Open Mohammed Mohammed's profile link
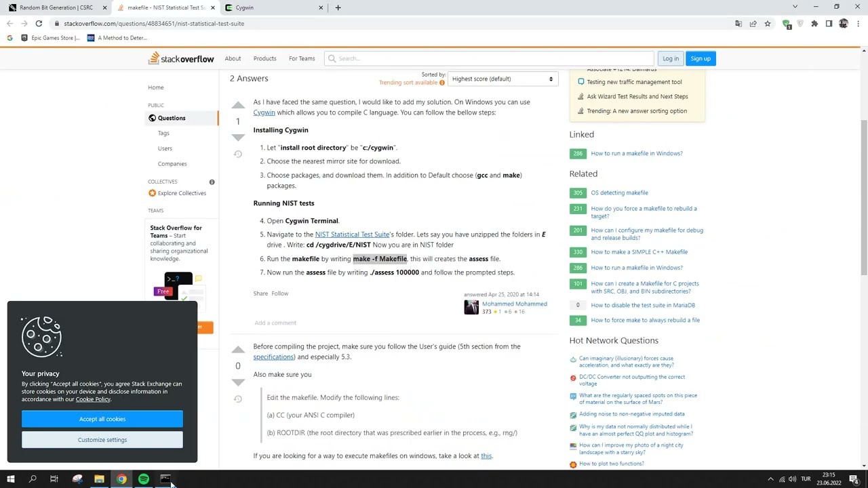The width and height of the screenshot is (868, 488). tap(515, 304)
